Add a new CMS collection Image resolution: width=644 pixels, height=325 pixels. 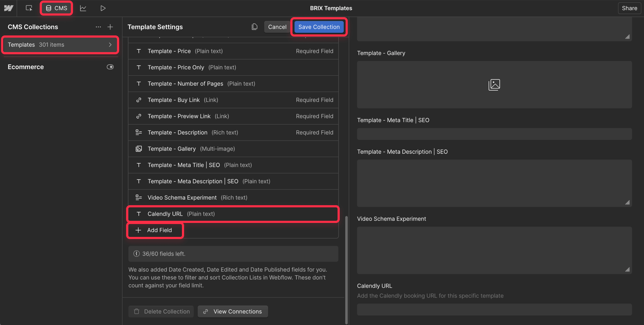(x=110, y=27)
